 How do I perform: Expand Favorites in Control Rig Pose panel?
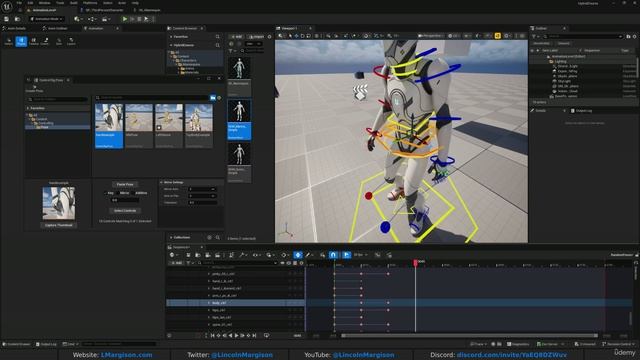pos(28,108)
